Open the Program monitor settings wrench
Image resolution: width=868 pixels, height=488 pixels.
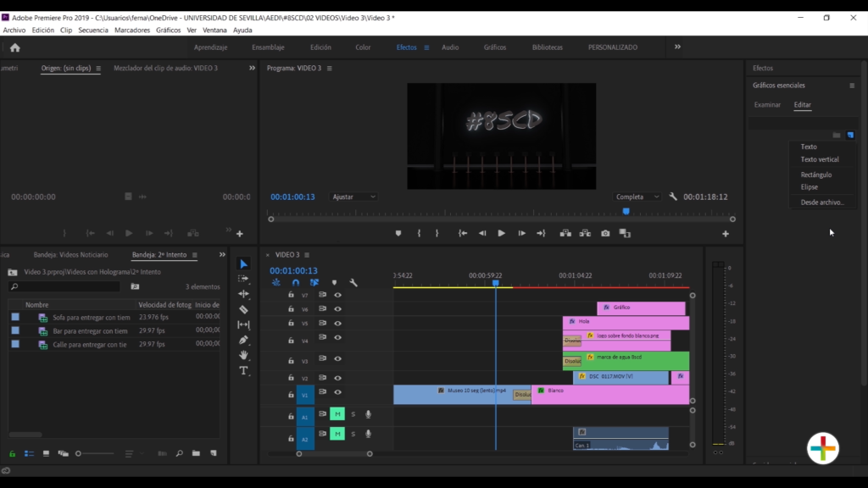click(x=672, y=197)
